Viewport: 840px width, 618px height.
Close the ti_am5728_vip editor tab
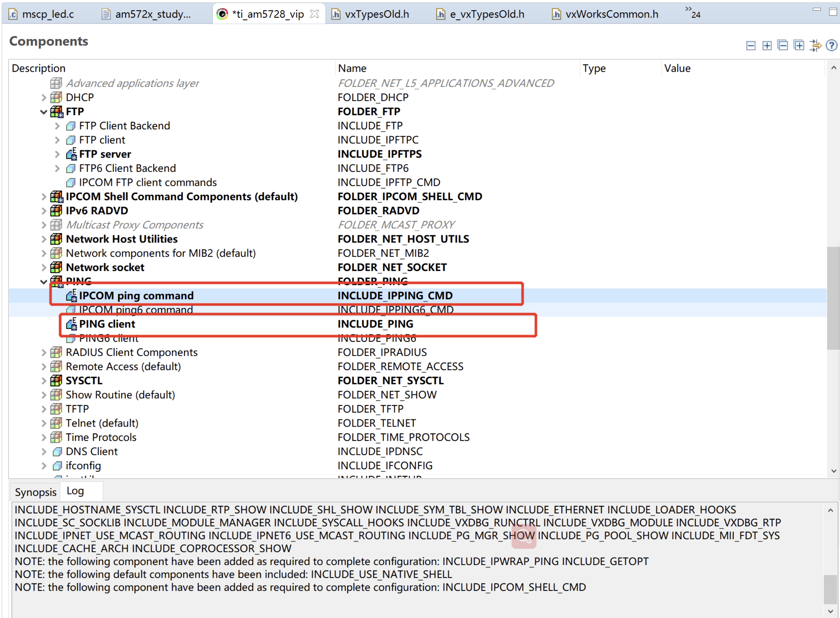coord(315,14)
